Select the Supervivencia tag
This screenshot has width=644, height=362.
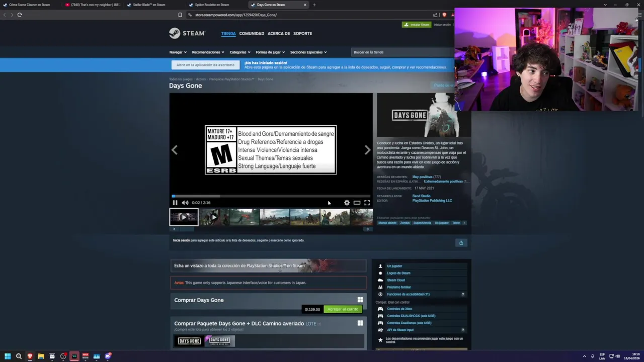422,223
